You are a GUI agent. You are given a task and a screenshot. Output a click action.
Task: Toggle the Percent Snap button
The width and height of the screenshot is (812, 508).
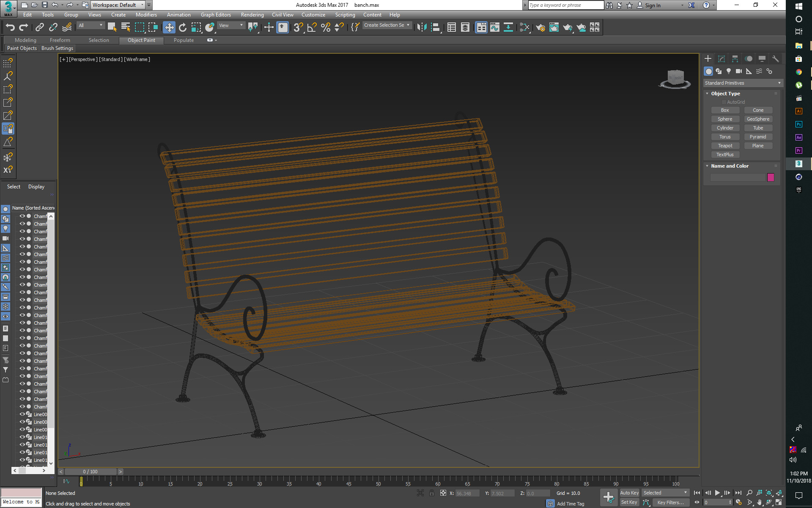point(326,28)
